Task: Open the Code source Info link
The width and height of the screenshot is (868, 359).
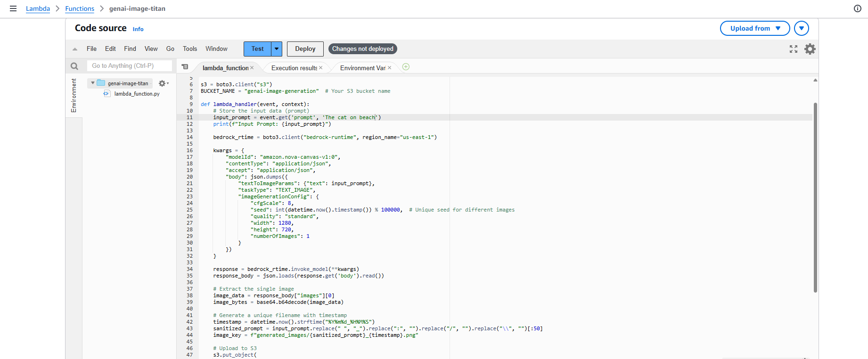Action: click(x=138, y=29)
